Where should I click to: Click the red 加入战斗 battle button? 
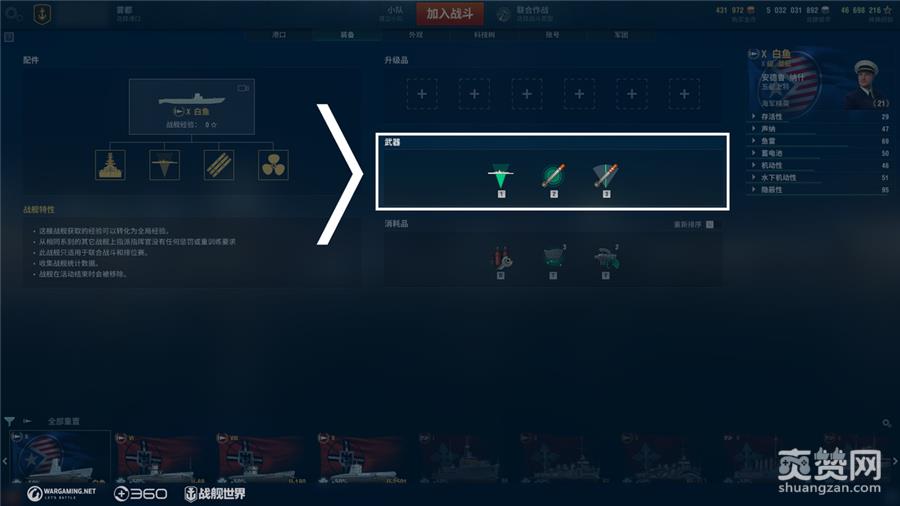click(x=450, y=14)
